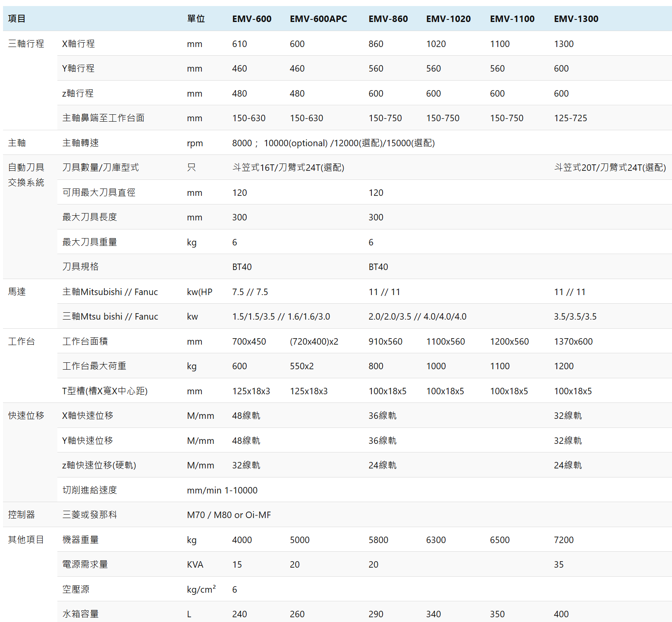672x622 pixels.
Task: Select the Y軸行程 row label
Action: pos(79,68)
